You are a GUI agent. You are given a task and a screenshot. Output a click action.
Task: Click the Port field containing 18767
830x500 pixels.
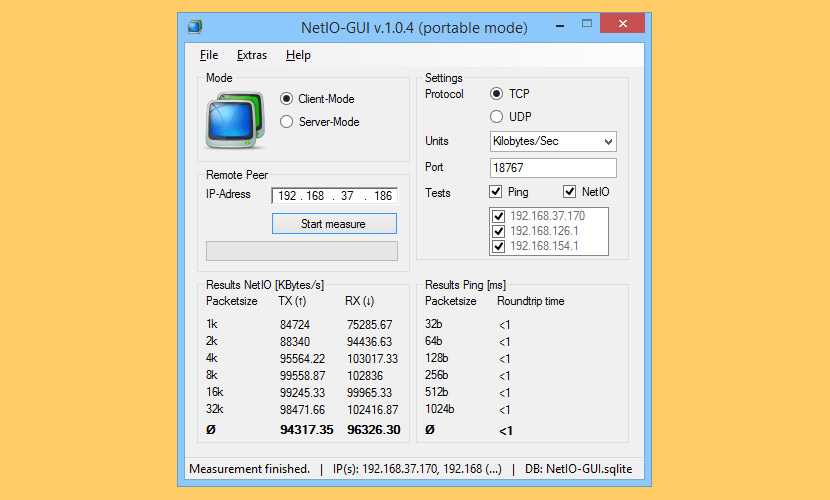pyautogui.click(x=553, y=168)
